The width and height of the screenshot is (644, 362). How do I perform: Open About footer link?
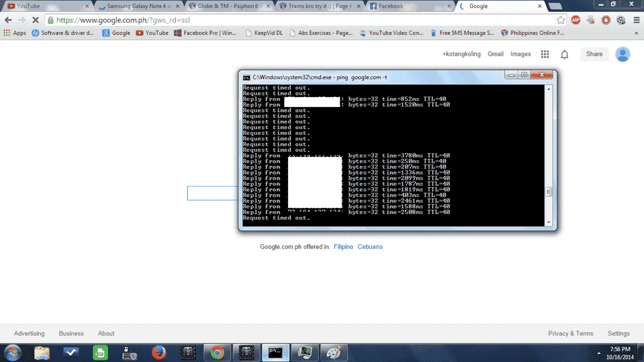(106, 334)
